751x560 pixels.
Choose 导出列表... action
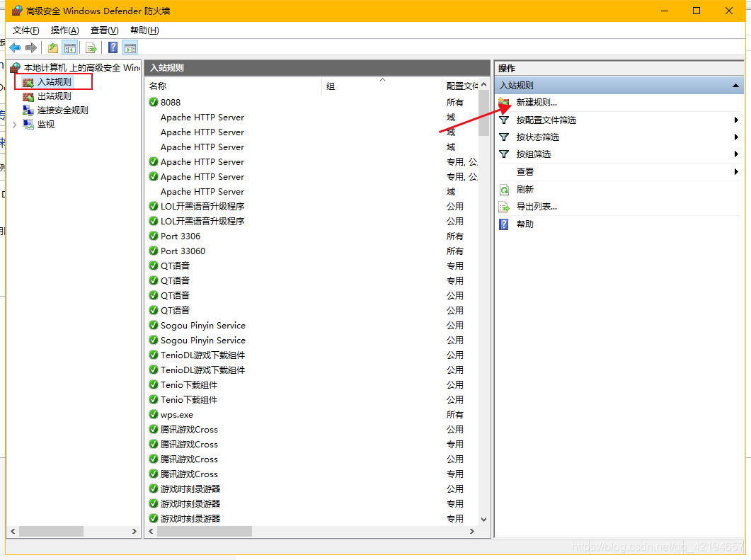click(537, 207)
